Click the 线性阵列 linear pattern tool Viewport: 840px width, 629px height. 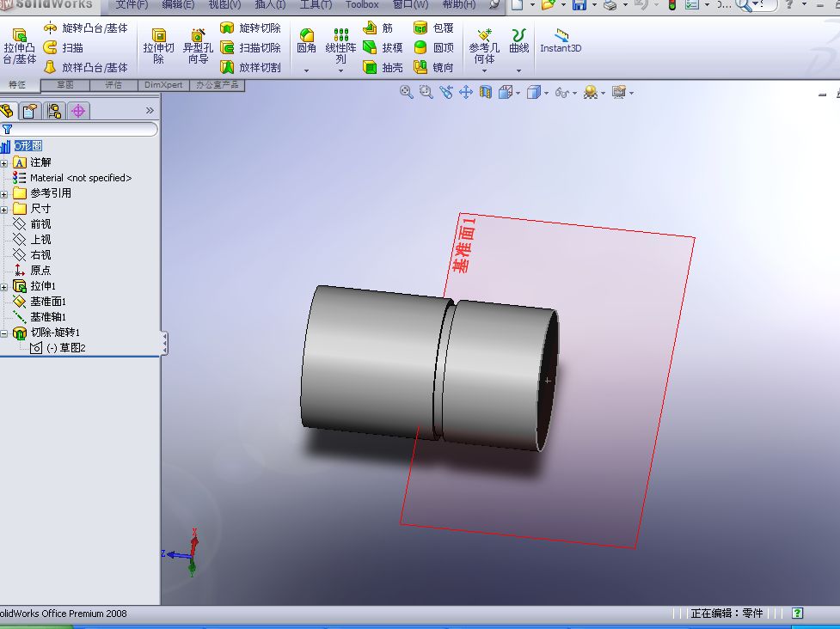pos(340,46)
